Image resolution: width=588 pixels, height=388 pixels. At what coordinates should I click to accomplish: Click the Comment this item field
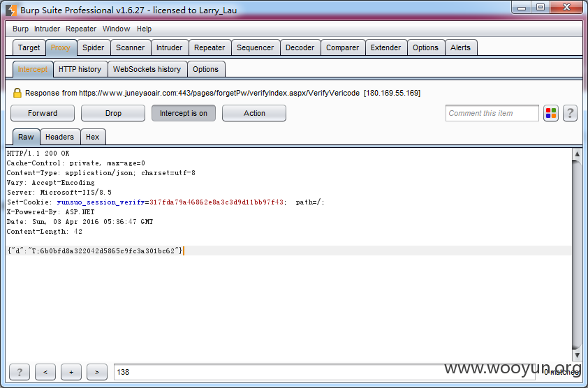pyautogui.click(x=492, y=113)
